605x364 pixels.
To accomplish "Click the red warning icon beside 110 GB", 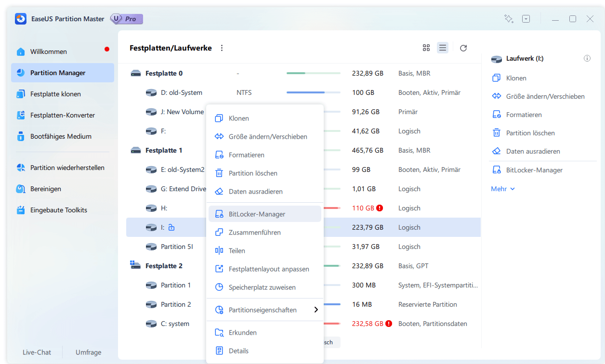I will tap(380, 208).
